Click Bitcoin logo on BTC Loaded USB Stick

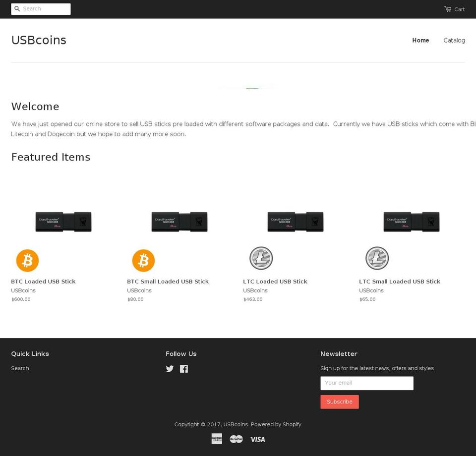point(27,260)
